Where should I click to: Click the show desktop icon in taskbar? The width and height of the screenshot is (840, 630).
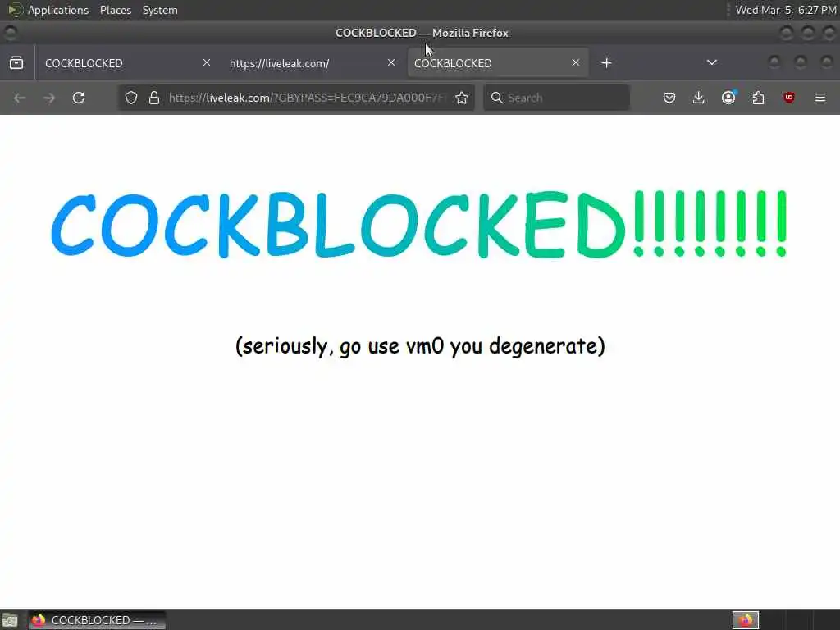[10, 620]
